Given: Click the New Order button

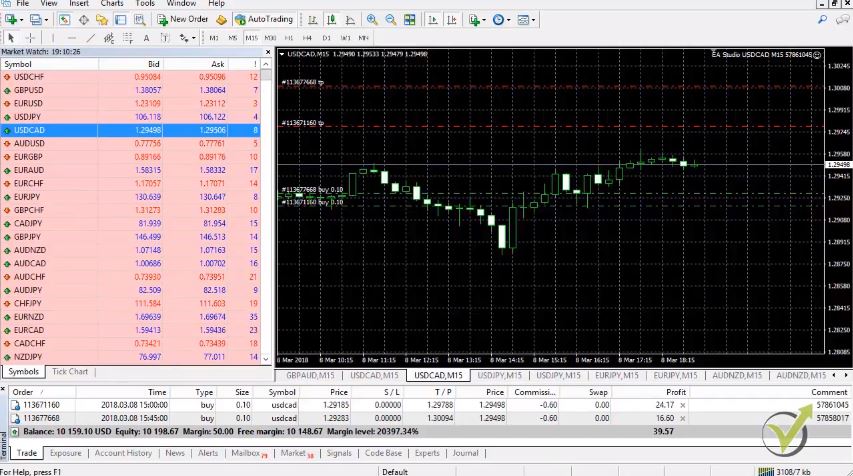Looking at the screenshot, I should [183, 20].
